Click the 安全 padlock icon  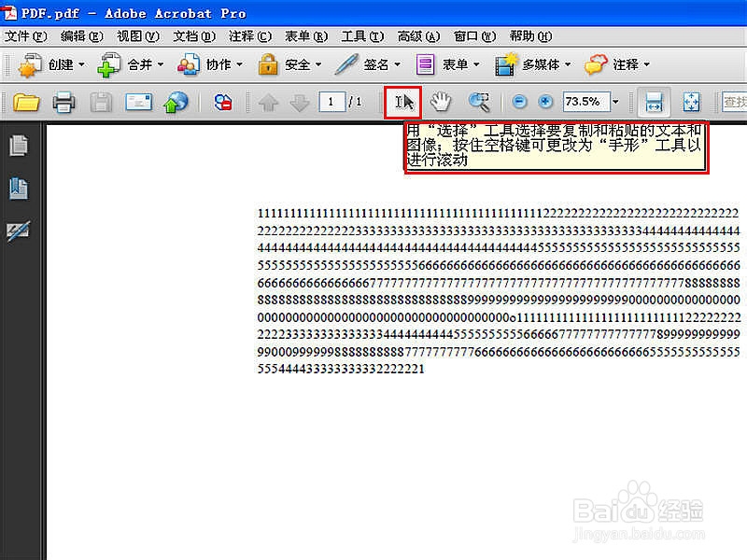tap(268, 64)
